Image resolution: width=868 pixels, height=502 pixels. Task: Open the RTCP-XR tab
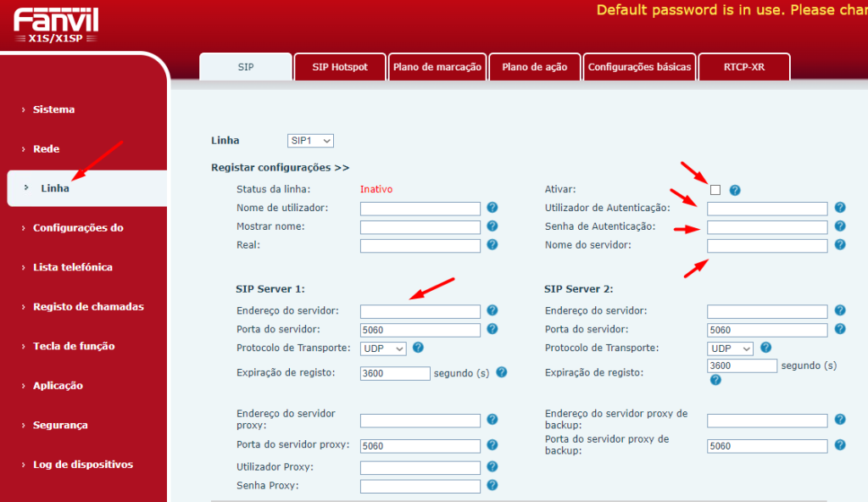click(743, 67)
